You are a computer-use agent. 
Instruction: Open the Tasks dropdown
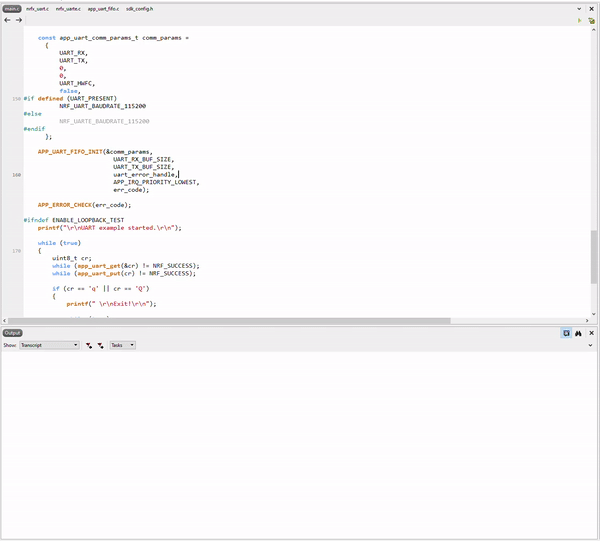(x=122, y=345)
